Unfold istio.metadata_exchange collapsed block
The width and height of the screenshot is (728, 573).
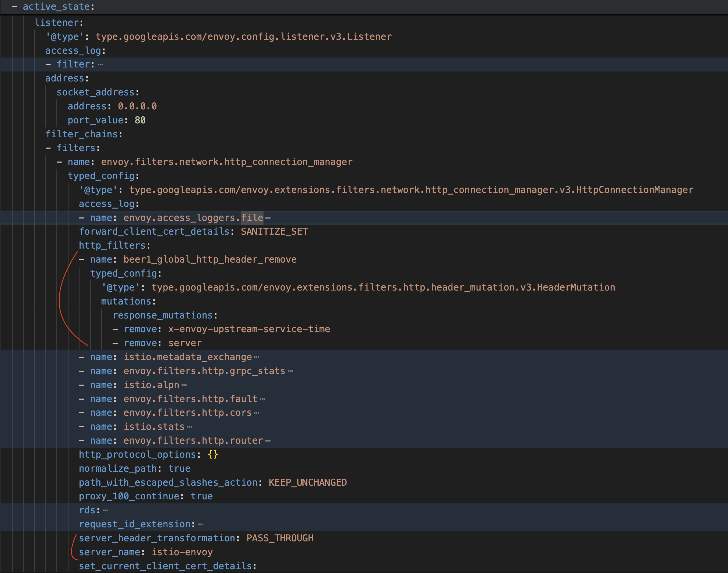257,357
